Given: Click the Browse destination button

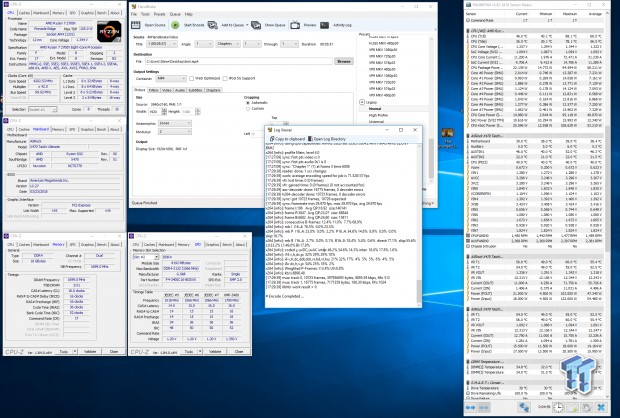Looking at the screenshot, I should [344, 61].
